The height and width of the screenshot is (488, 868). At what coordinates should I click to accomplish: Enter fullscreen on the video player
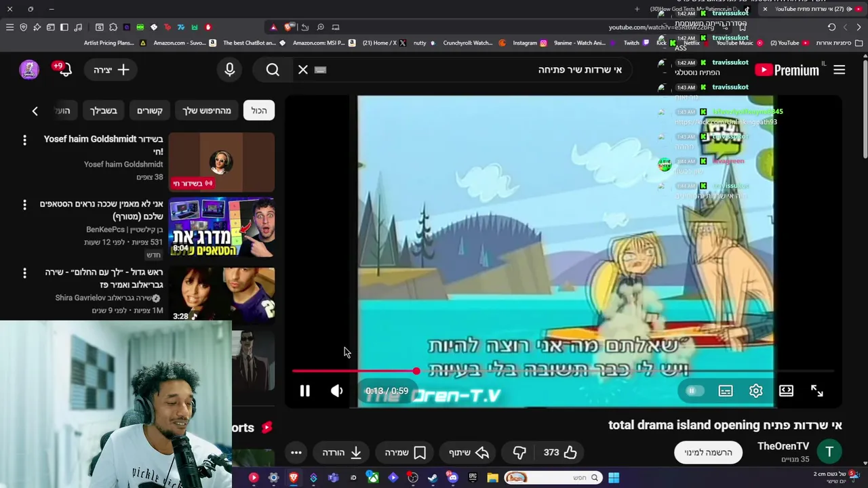816,391
